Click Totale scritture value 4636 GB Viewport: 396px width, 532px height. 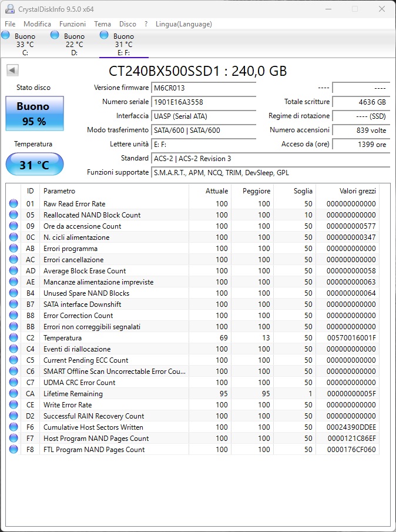click(x=361, y=102)
